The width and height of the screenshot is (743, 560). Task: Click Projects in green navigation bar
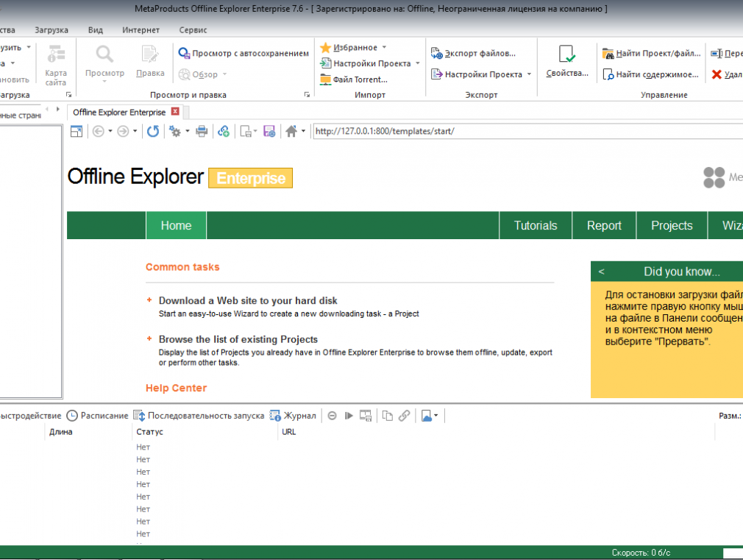672,225
